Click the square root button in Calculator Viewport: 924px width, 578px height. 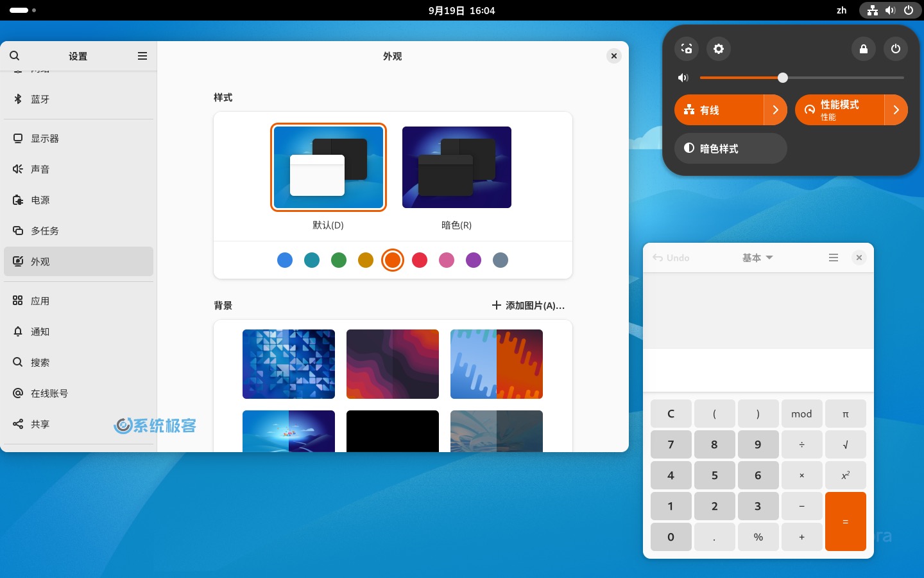[846, 444]
